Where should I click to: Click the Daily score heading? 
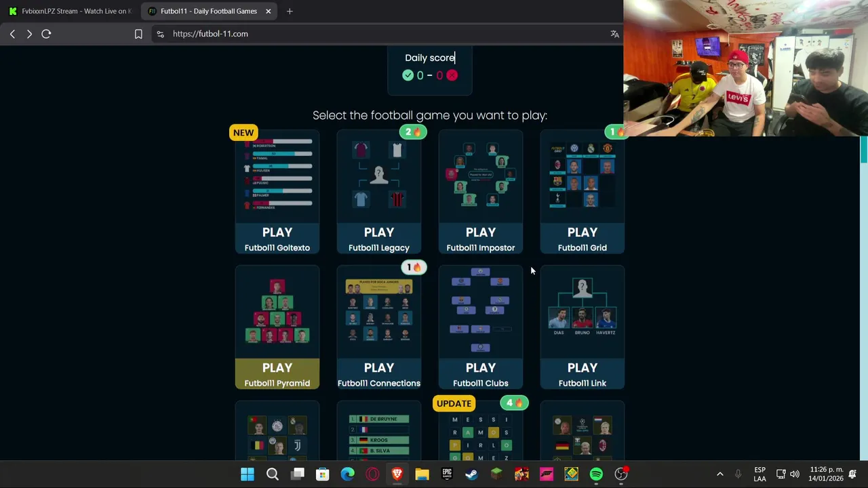coord(430,58)
